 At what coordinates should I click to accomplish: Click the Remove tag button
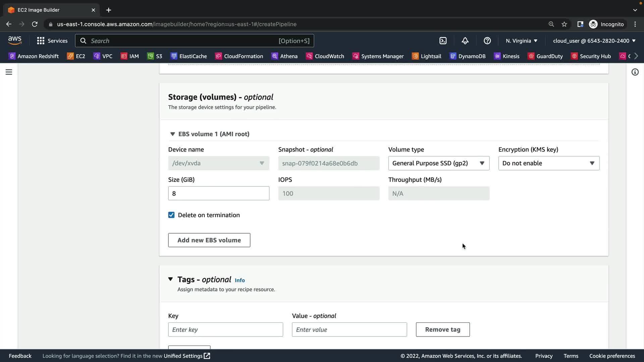tap(442, 329)
